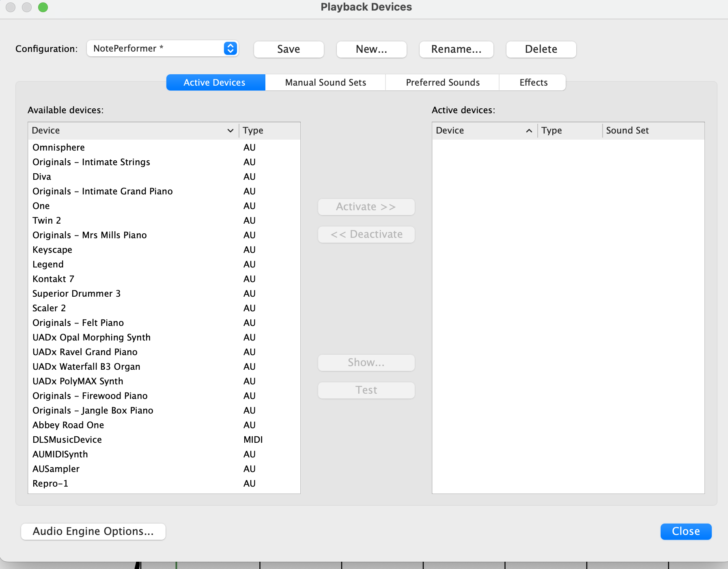This screenshot has height=569, width=728.
Task: Select Originals – Intimate Grand Piano
Action: (164, 191)
